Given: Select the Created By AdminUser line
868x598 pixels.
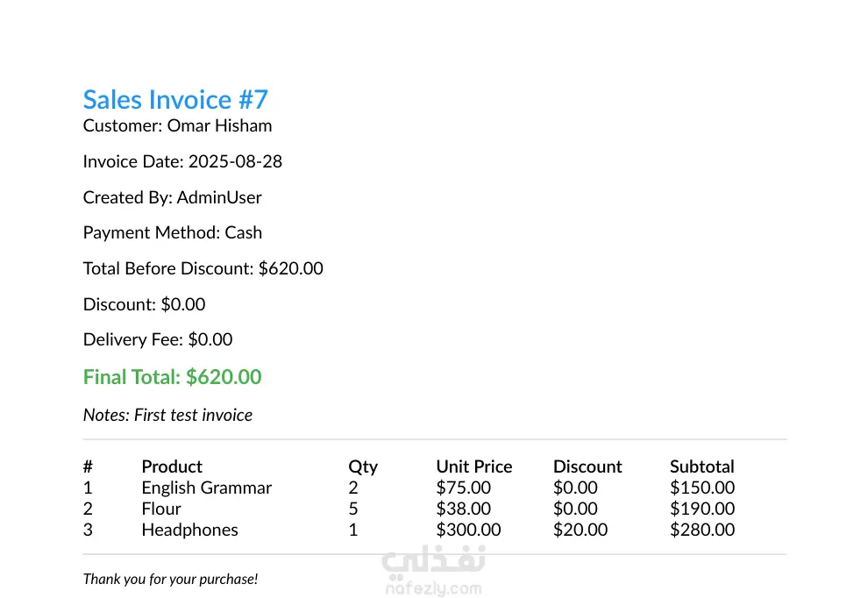Looking at the screenshot, I should coord(172,197).
